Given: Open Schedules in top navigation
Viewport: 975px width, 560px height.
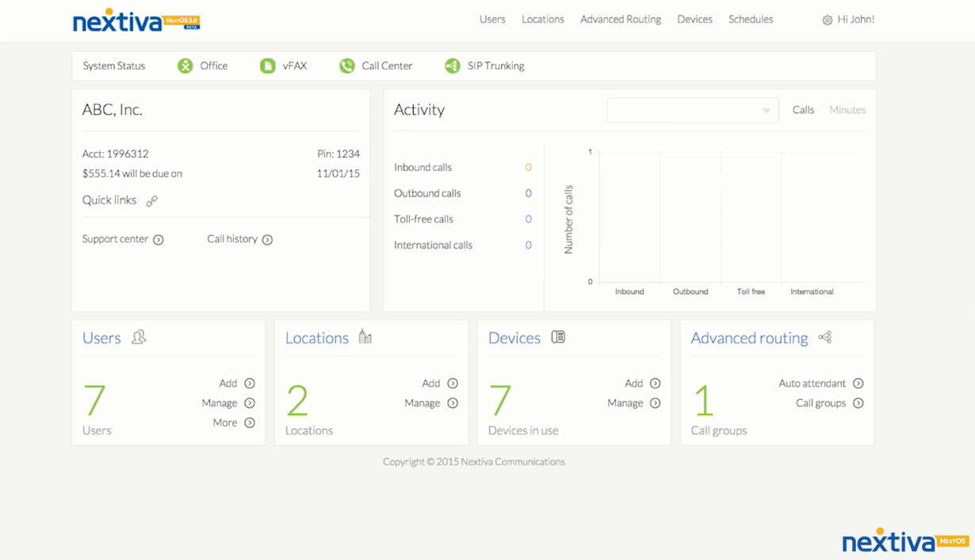Looking at the screenshot, I should tap(750, 19).
